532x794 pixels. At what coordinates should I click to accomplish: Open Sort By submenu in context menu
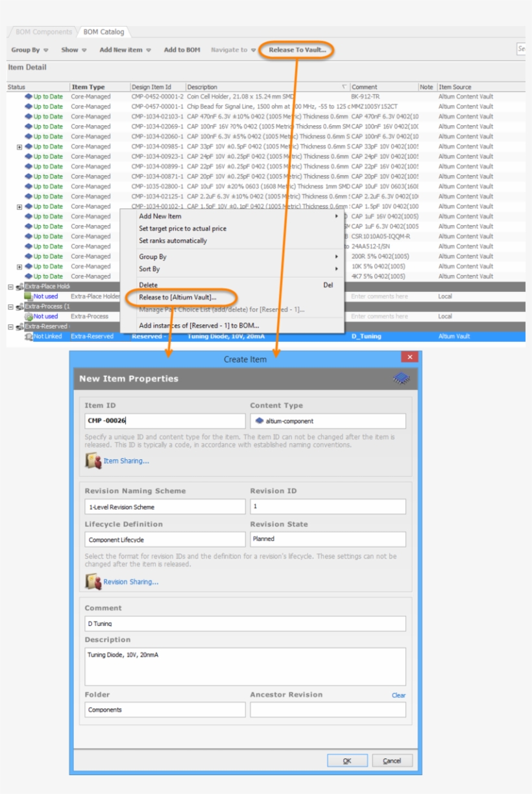point(232,269)
